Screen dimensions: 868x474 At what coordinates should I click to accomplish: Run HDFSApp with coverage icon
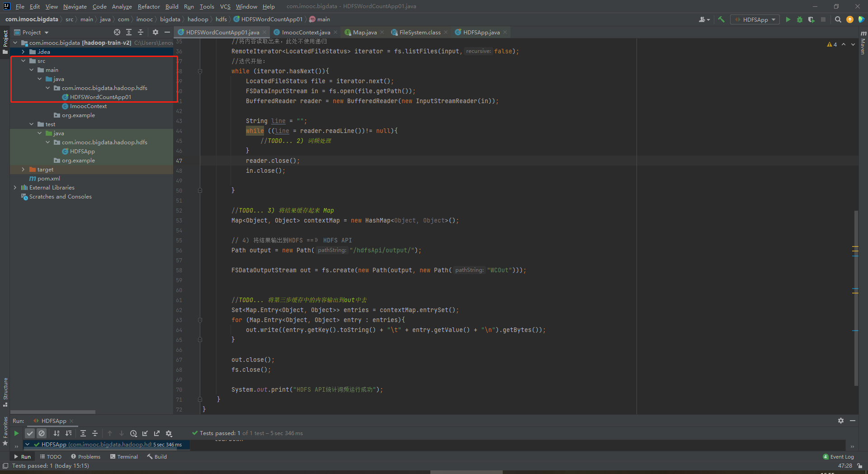[811, 19]
